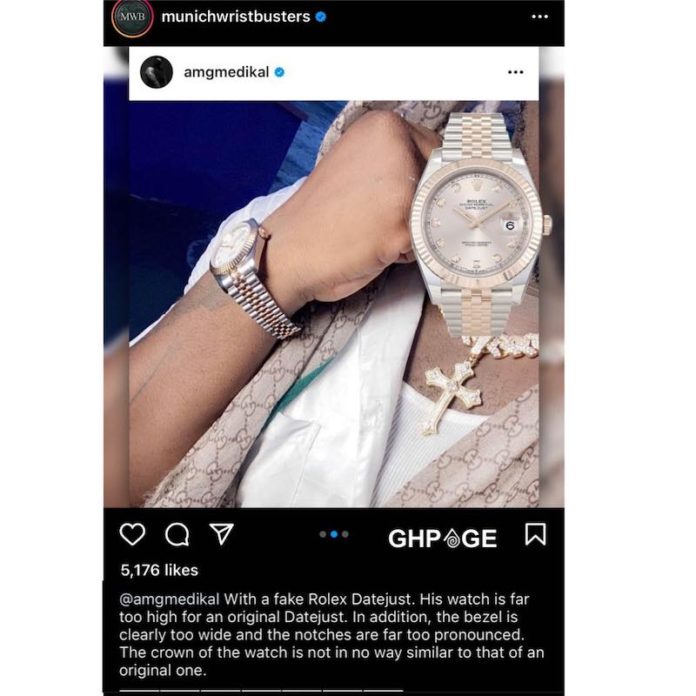This screenshot has height=696, width=696.
Task: Share the post via paper plane icon
Action: [x=221, y=534]
